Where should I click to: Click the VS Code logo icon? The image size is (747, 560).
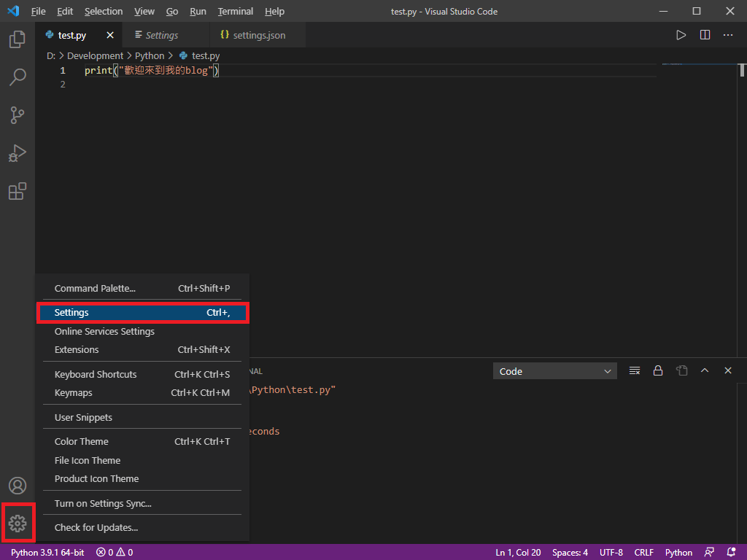click(x=13, y=11)
